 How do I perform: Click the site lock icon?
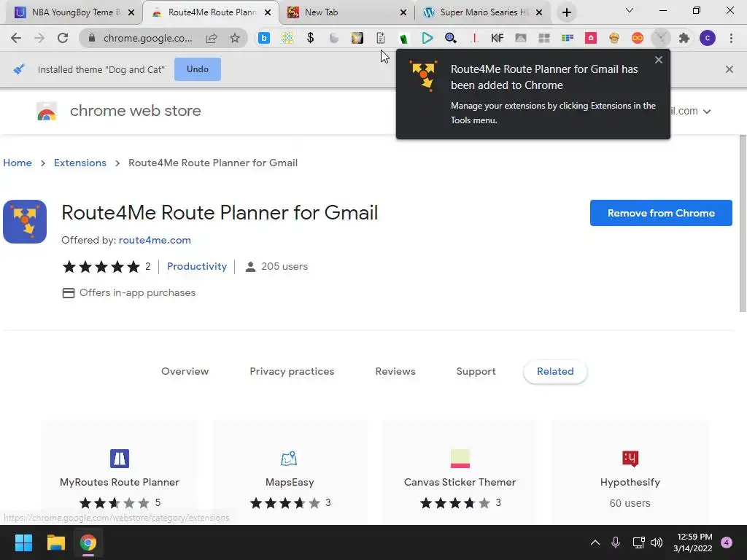pos(92,38)
